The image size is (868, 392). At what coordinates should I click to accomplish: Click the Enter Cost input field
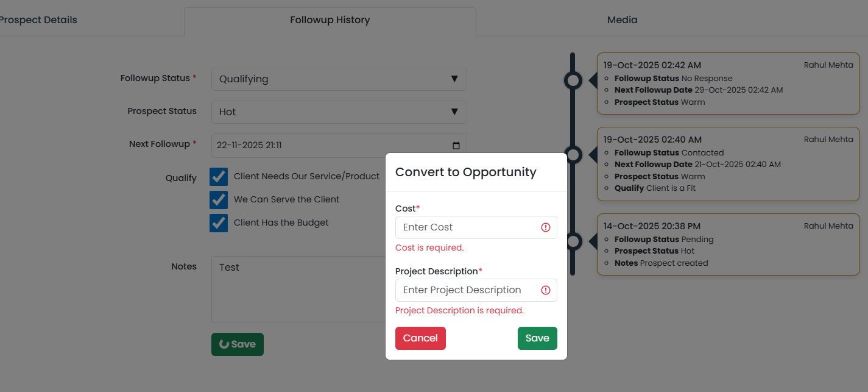(x=469, y=227)
